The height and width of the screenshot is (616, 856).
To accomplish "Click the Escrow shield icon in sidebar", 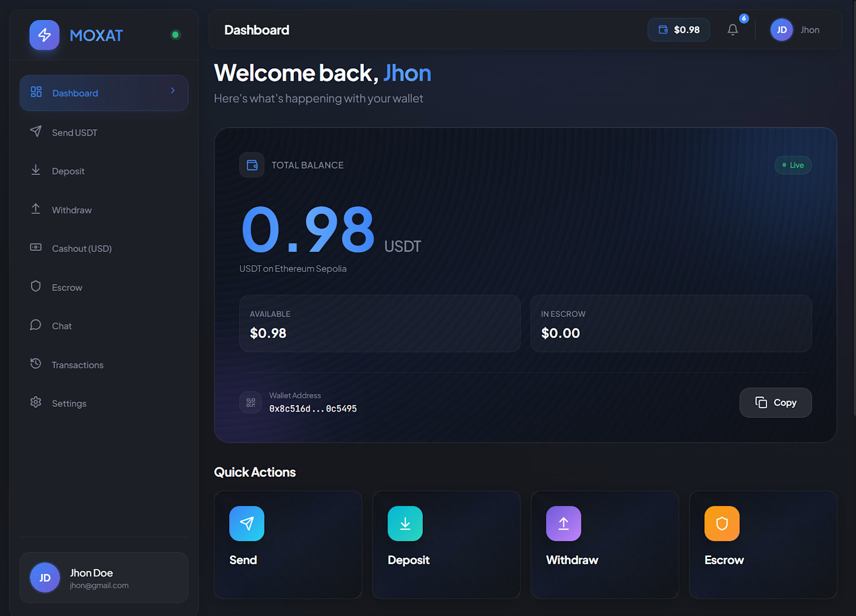I will click(36, 286).
